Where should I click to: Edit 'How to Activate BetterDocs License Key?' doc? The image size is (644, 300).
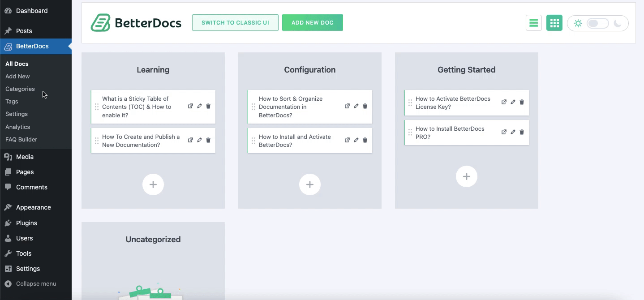click(513, 102)
